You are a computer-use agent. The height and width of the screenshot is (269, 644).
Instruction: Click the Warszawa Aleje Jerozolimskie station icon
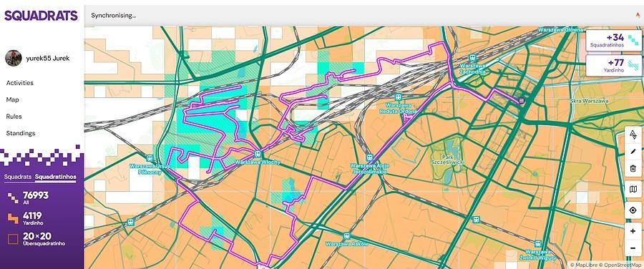coord(369,157)
